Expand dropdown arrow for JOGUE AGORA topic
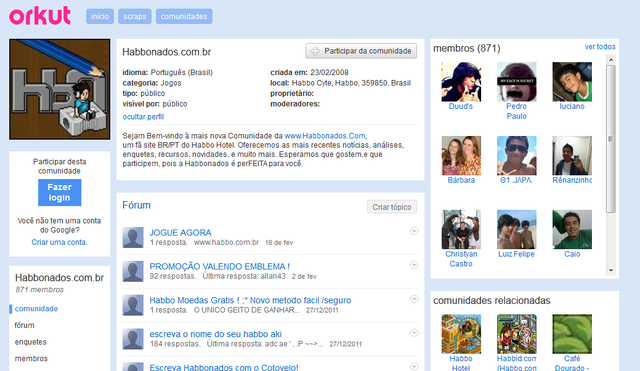Screen dimensions: 640x371 [414, 231]
